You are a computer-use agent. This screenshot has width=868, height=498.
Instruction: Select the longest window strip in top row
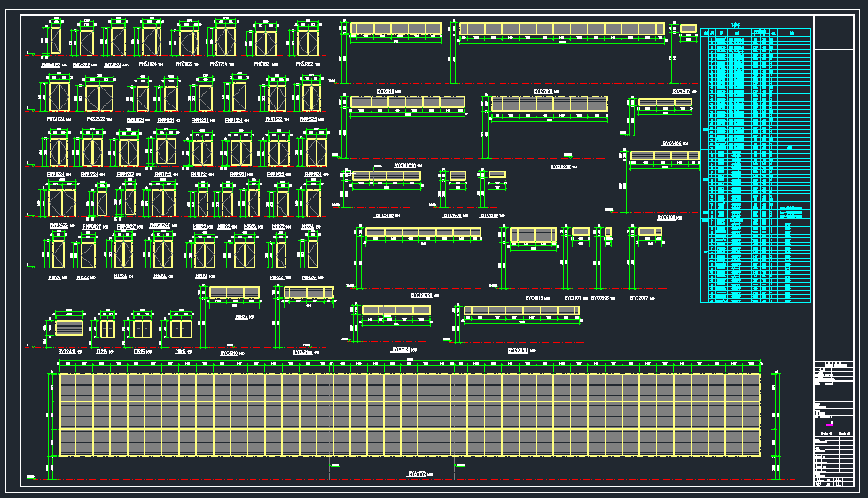pos(561,30)
